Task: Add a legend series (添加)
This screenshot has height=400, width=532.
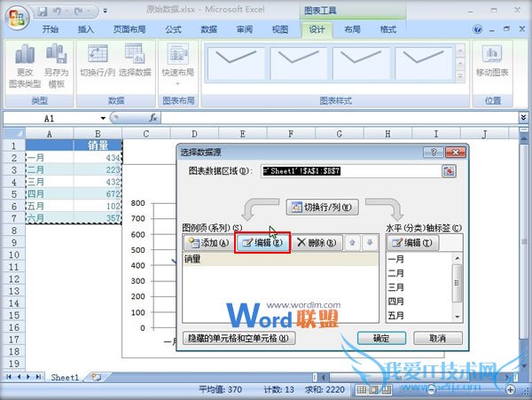Action: click(x=208, y=243)
